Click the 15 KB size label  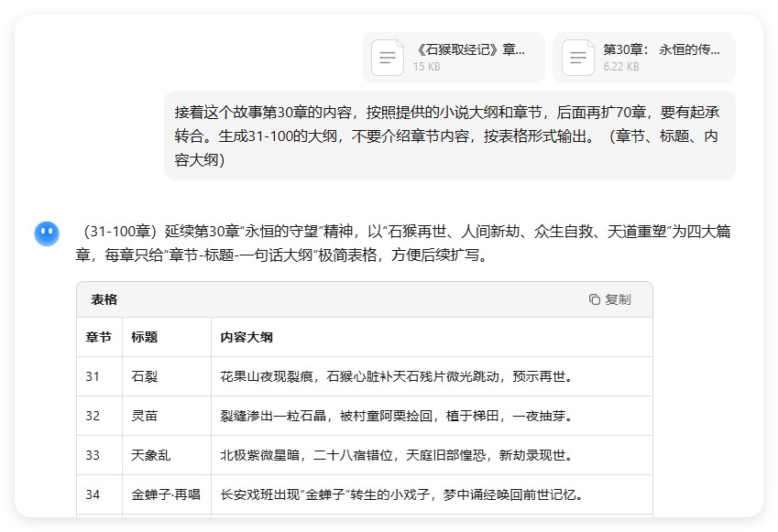[x=428, y=68]
